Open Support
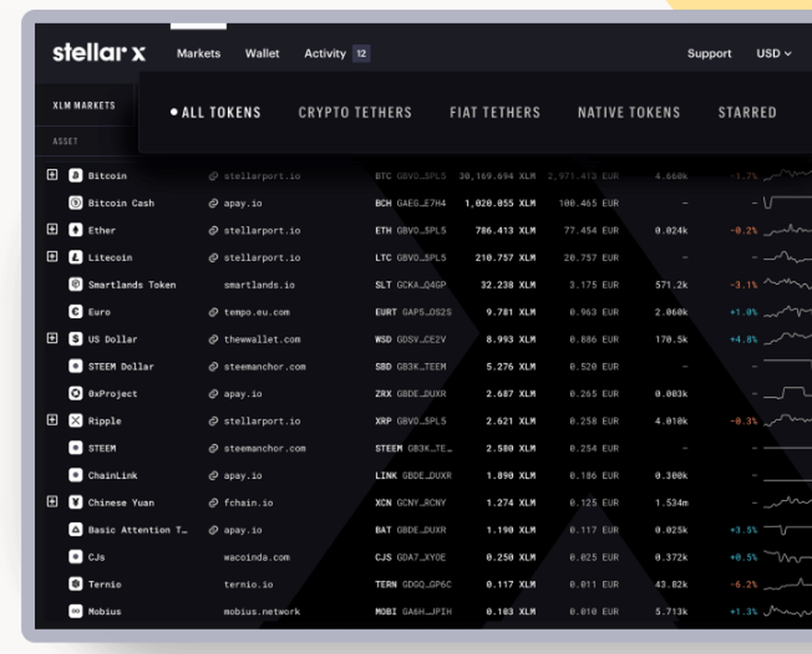Screen dimensions: 812x654 click(x=709, y=53)
